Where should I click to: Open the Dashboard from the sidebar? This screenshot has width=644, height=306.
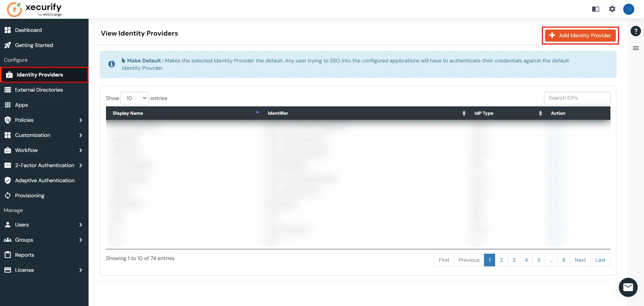(28, 30)
